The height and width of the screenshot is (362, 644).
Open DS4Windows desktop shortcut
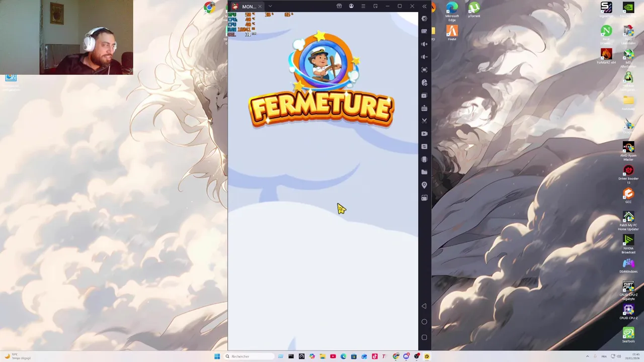click(x=628, y=265)
